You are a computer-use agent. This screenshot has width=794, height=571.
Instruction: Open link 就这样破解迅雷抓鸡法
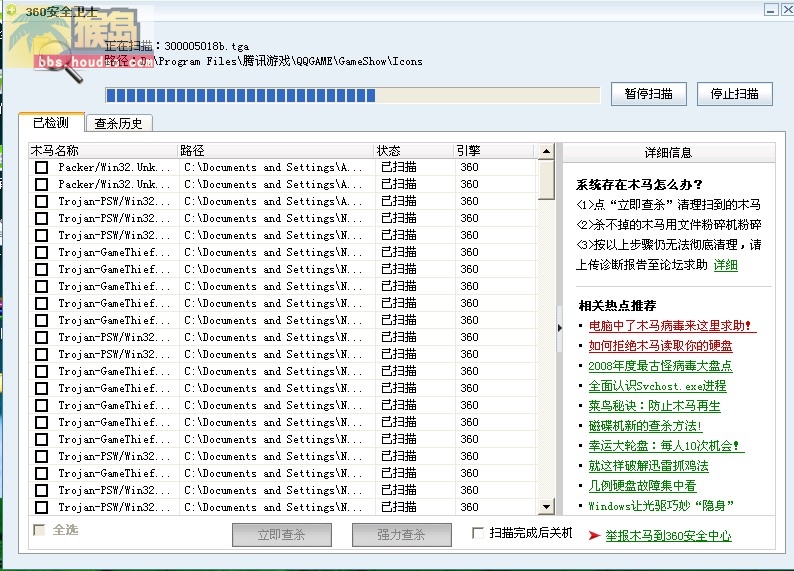pos(648,466)
